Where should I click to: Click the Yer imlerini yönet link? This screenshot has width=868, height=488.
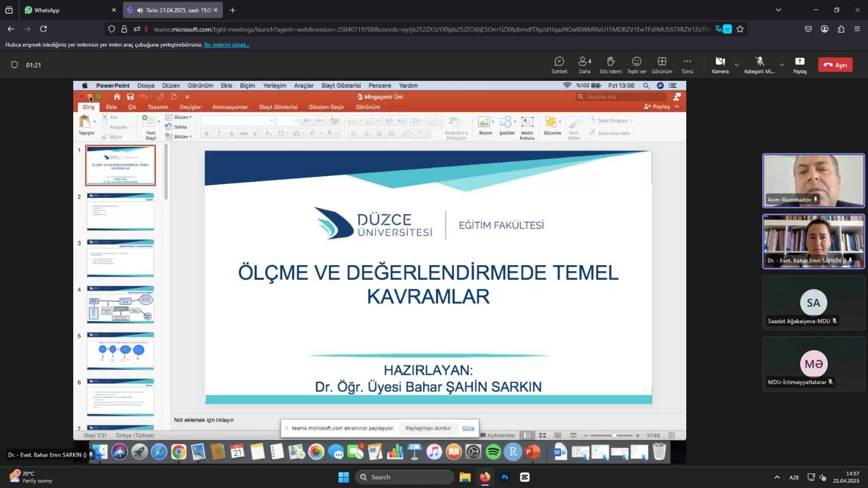click(x=226, y=45)
